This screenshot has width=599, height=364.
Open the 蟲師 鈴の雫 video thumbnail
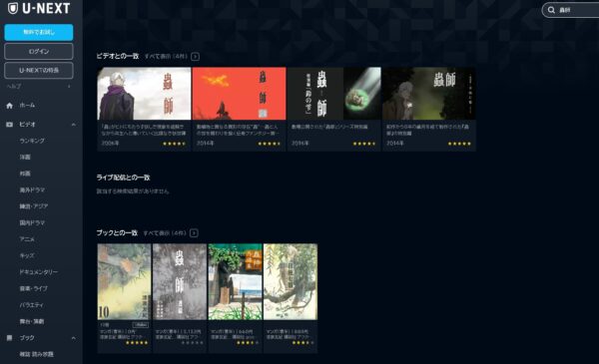[334, 94]
